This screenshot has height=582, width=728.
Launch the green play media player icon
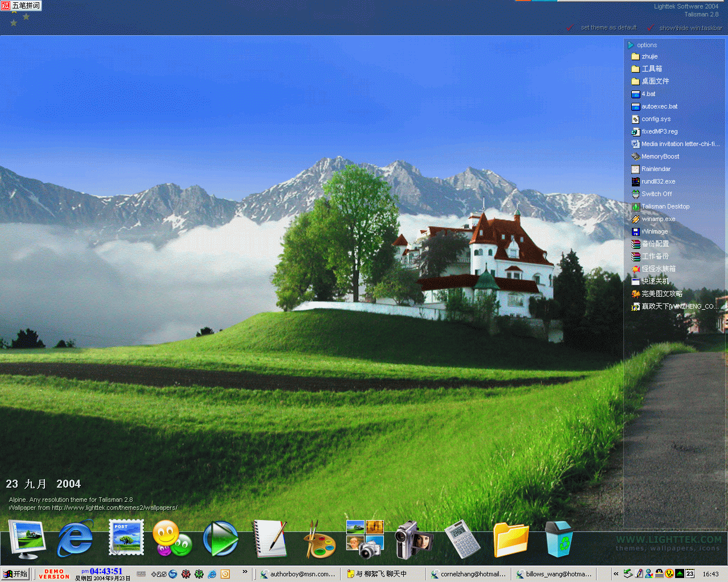pos(221,539)
